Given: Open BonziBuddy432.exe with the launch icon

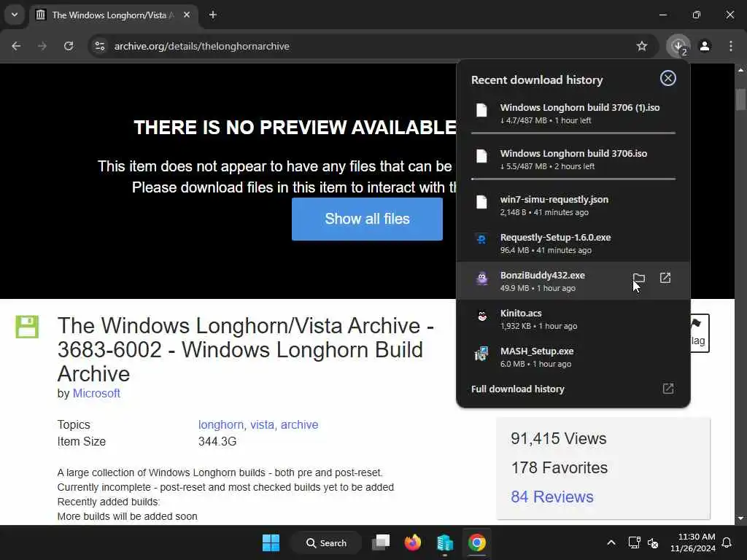Looking at the screenshot, I should tap(665, 278).
